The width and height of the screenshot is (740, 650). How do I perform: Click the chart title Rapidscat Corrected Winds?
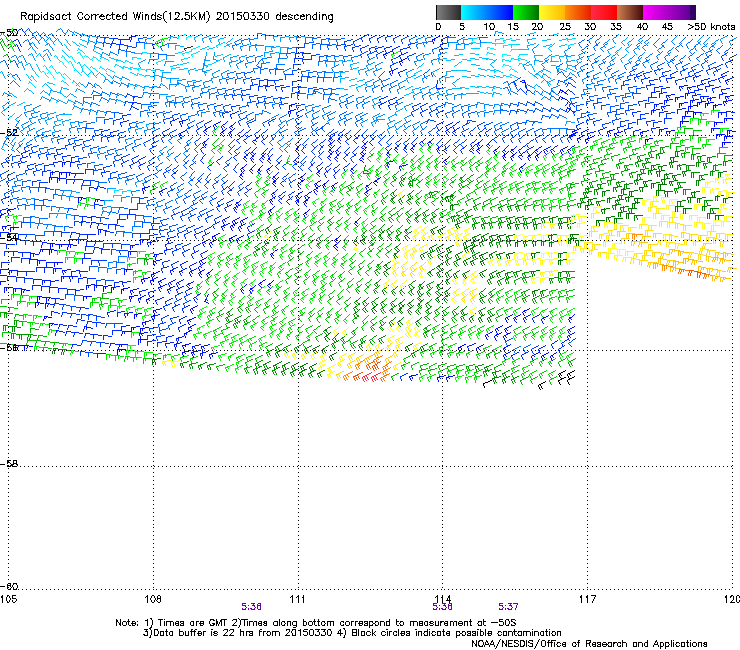[177, 17]
